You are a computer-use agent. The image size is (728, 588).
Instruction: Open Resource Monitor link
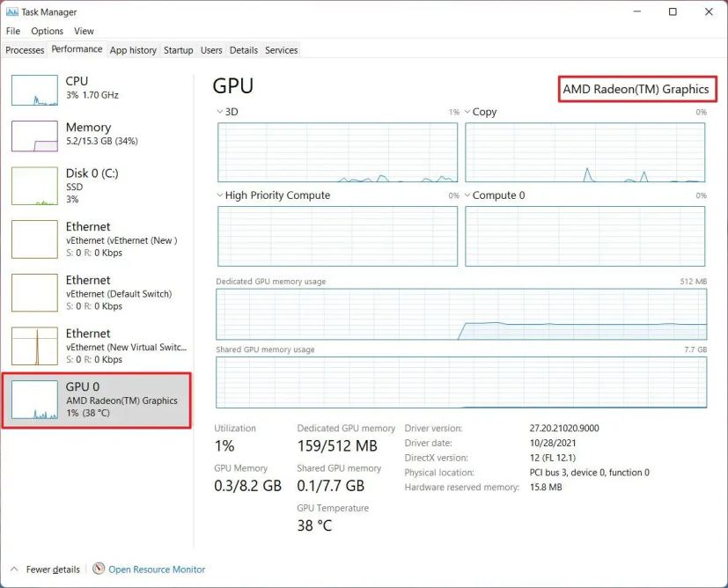pyautogui.click(x=157, y=570)
